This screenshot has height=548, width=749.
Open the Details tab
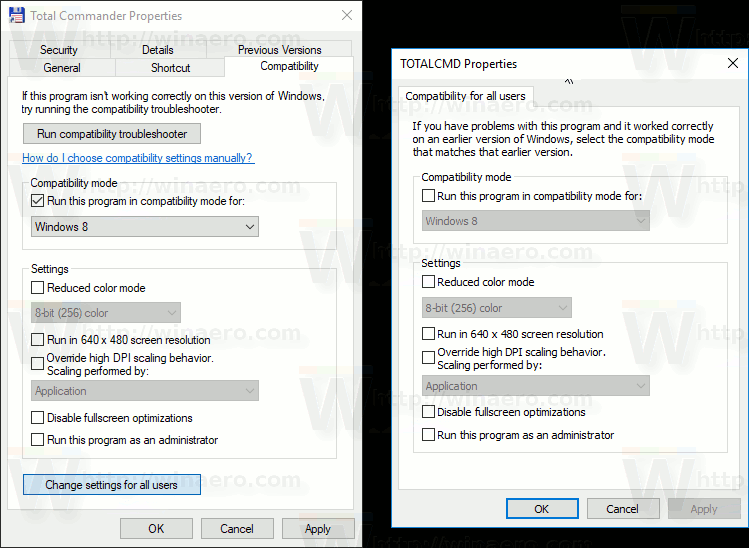(158, 50)
